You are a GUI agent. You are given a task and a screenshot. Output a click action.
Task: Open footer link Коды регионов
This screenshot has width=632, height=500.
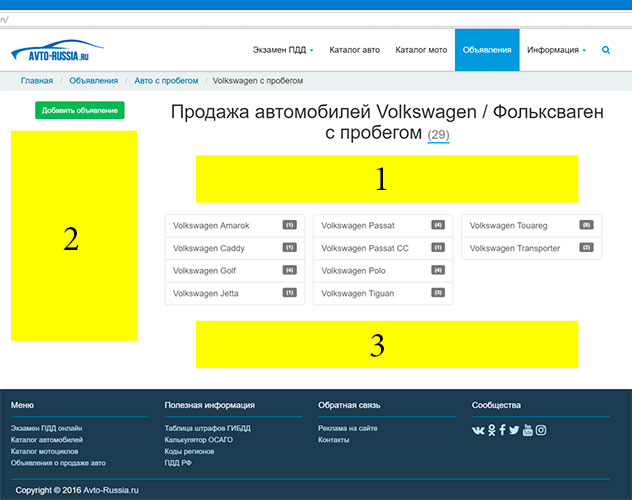189,451
